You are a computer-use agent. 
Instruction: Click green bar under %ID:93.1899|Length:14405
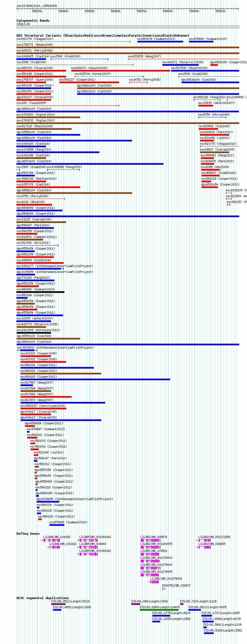[x=159, y=610]
